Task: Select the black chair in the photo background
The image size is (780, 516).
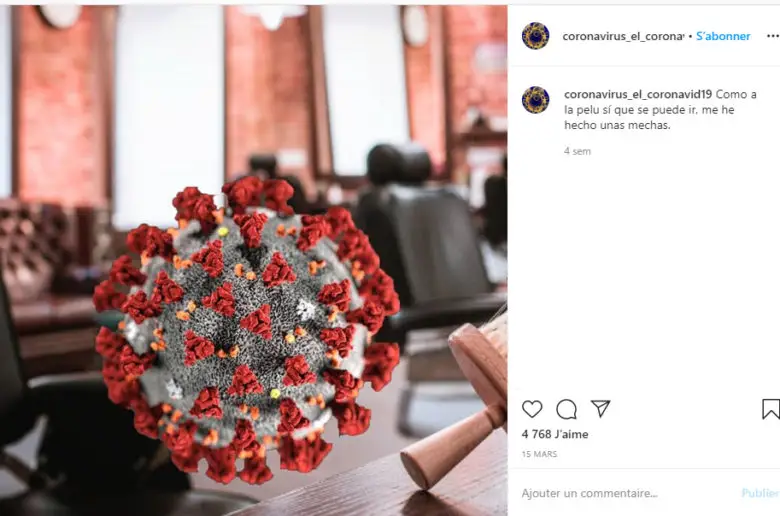Action: point(423,239)
